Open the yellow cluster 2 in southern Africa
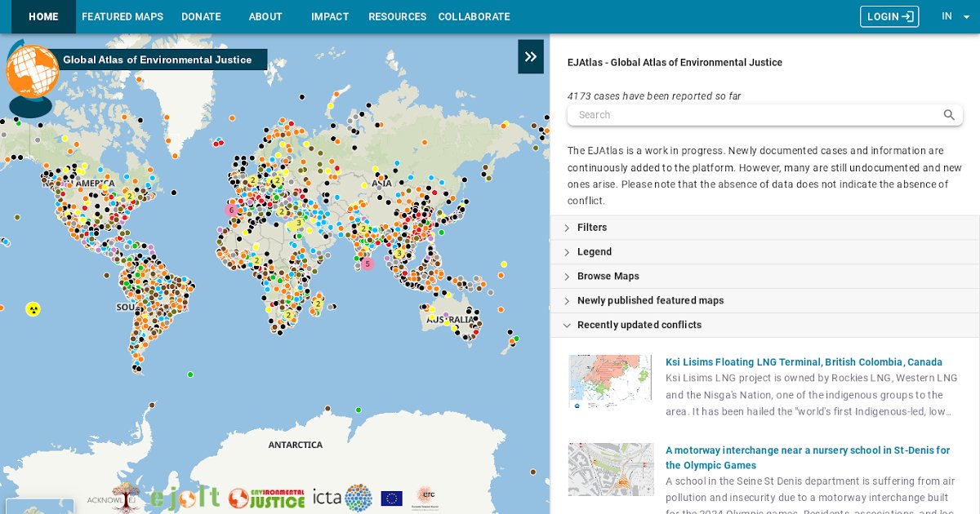This screenshot has height=514, width=980. (287, 315)
